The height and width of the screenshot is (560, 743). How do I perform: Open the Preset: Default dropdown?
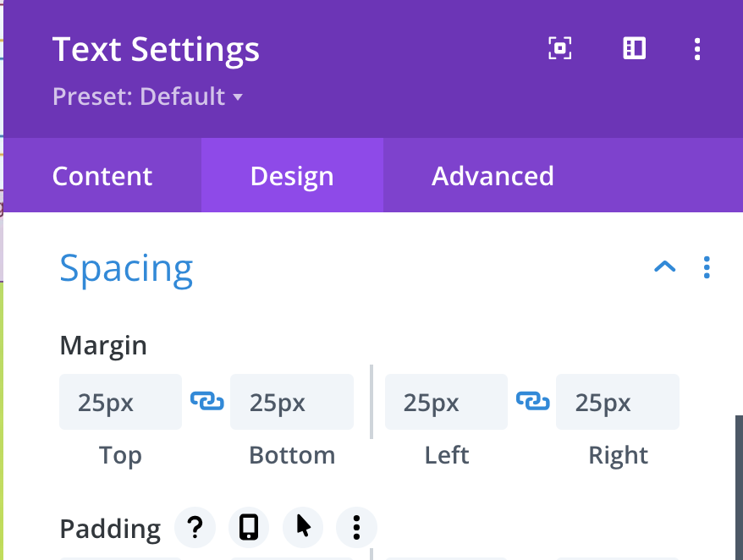pos(148,96)
